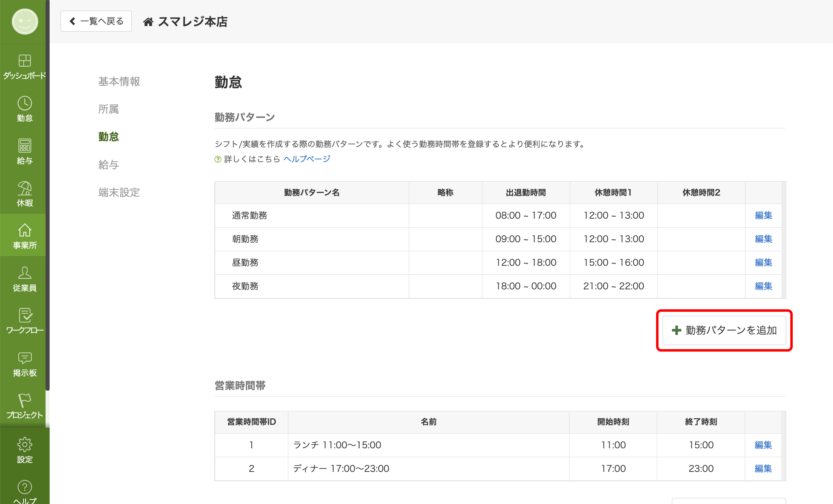Edit the 朝勤務 pattern row

[x=763, y=239]
